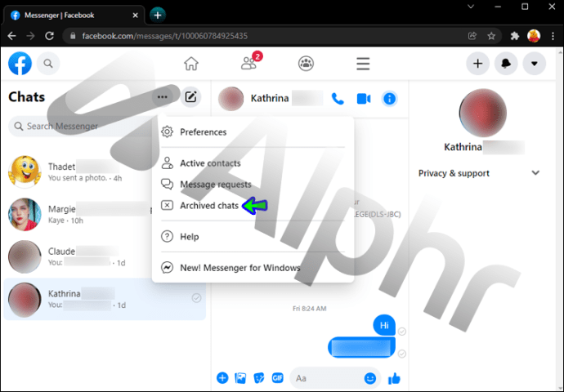Viewport: 564px width, 392px height.
Task: Choose a sticker icon
Action: [259, 378]
